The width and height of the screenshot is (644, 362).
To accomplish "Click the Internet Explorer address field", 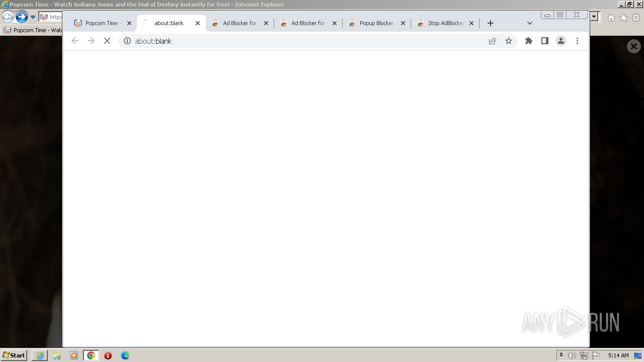I will (51, 17).
